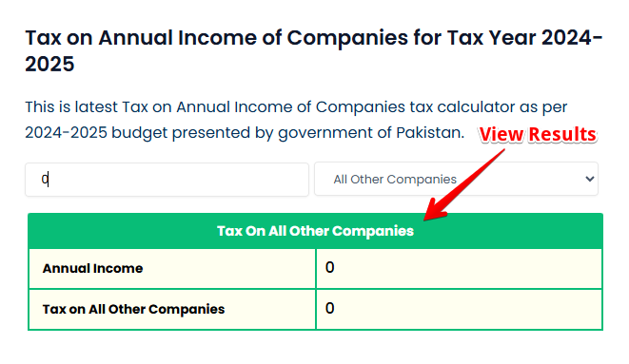Image resolution: width=629 pixels, height=364 pixels.
Task: Click the tax amount value cell
Action: click(459, 309)
